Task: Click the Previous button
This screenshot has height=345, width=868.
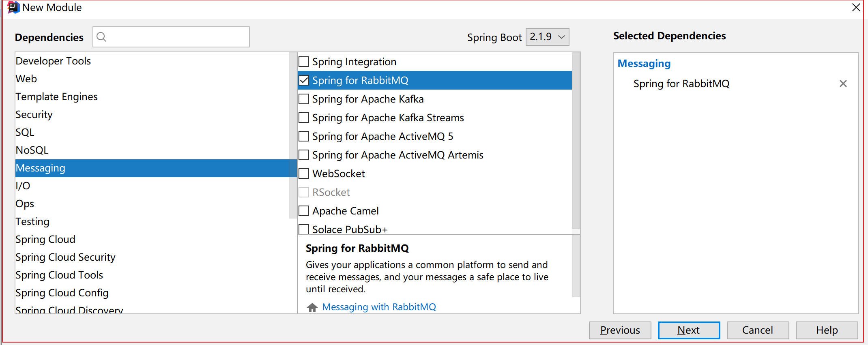Action: [620, 330]
